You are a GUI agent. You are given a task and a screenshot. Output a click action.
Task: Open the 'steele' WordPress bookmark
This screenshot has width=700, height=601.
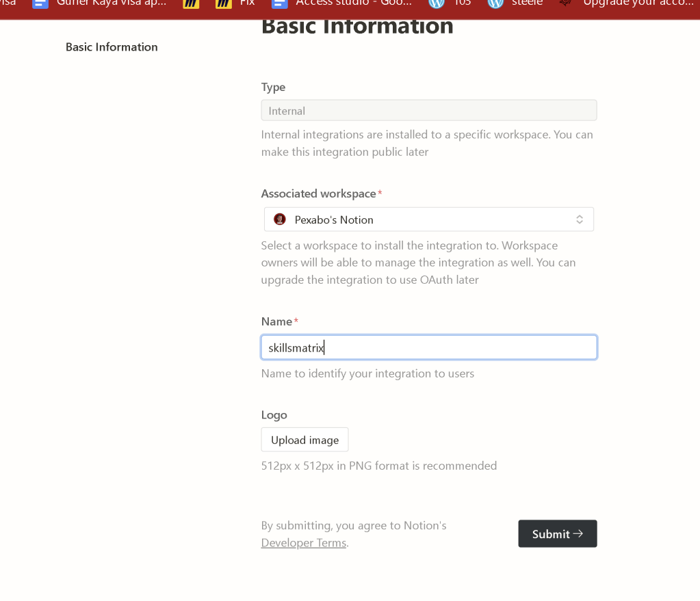(515, 3)
